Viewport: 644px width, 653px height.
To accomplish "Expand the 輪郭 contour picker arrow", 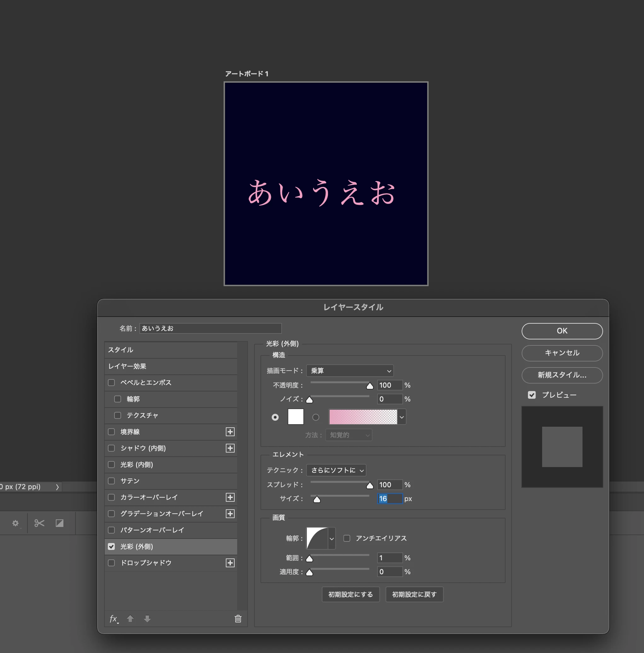I will pos(331,538).
